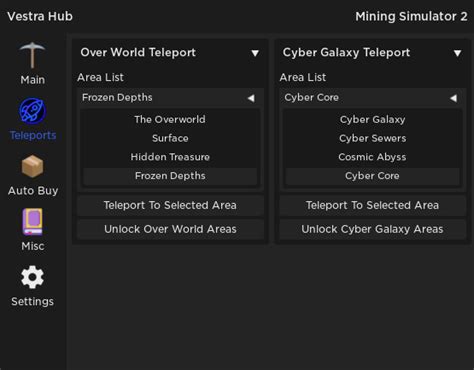The height and width of the screenshot is (370, 474).
Task: Choose Cyber Galaxy from the area list
Action: 372,119
